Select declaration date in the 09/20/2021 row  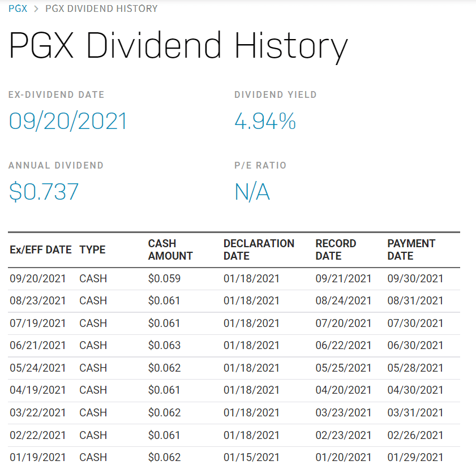point(251,278)
